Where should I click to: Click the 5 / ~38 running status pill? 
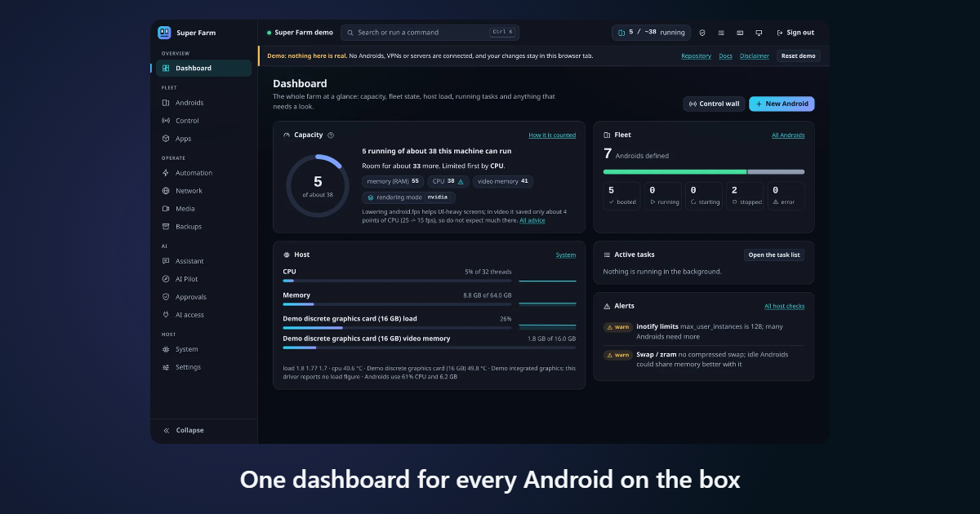click(651, 33)
